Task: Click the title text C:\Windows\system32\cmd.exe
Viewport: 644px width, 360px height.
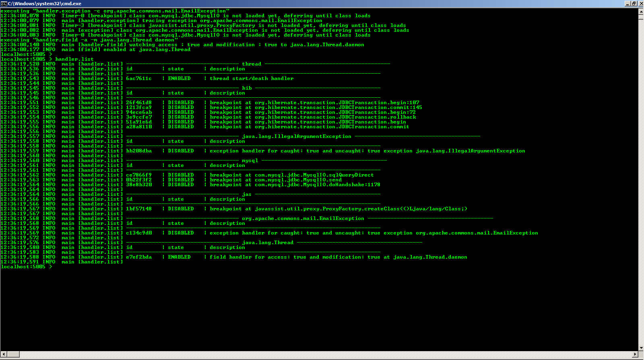Action: [x=45, y=3]
